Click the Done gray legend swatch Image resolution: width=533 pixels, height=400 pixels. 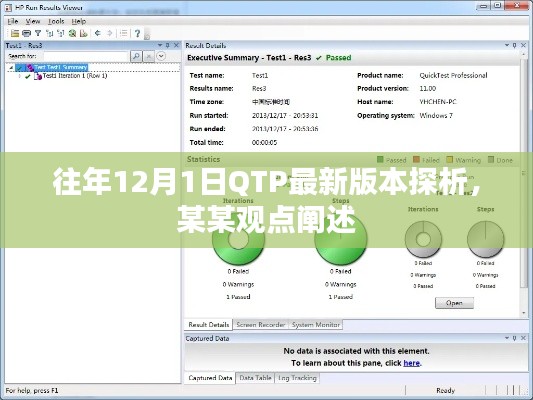(x=491, y=159)
